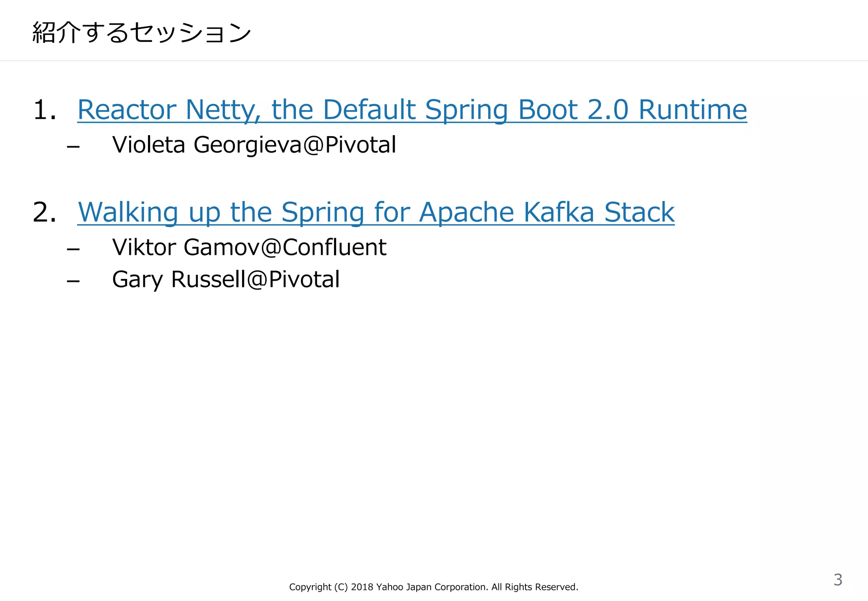Click the list number "2."

click(45, 212)
